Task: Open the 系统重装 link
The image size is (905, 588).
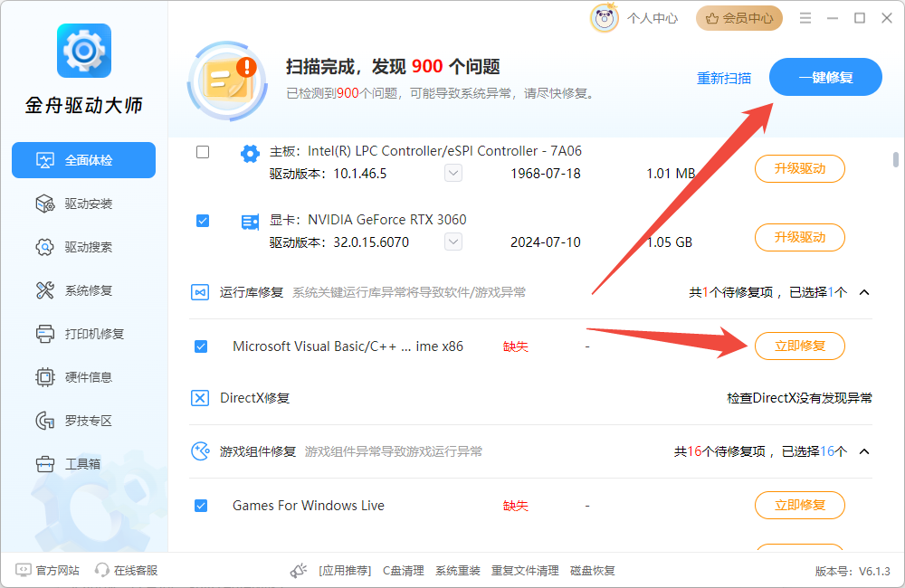Action: point(458,571)
